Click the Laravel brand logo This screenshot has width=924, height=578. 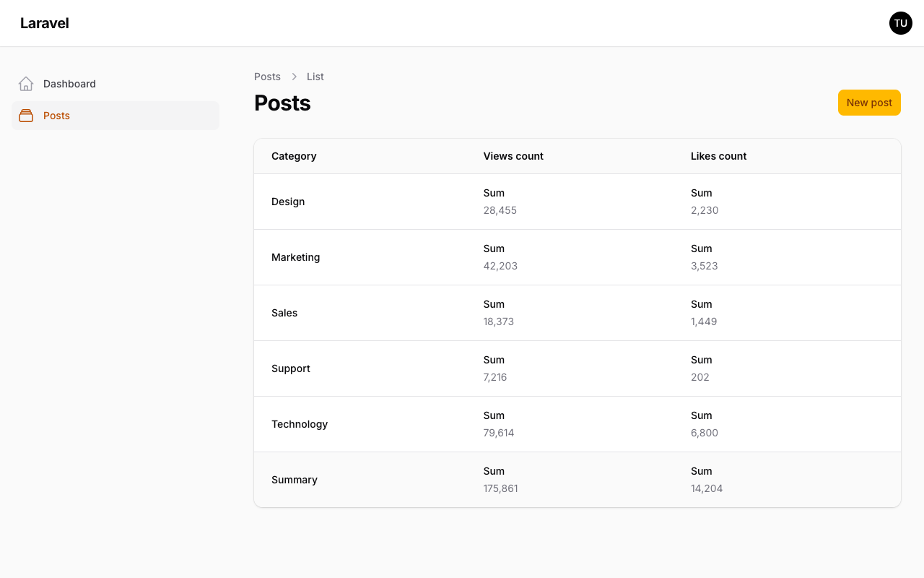[x=45, y=23]
